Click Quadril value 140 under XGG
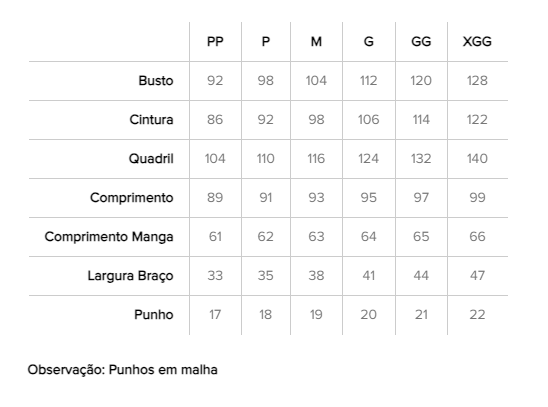 pos(477,159)
